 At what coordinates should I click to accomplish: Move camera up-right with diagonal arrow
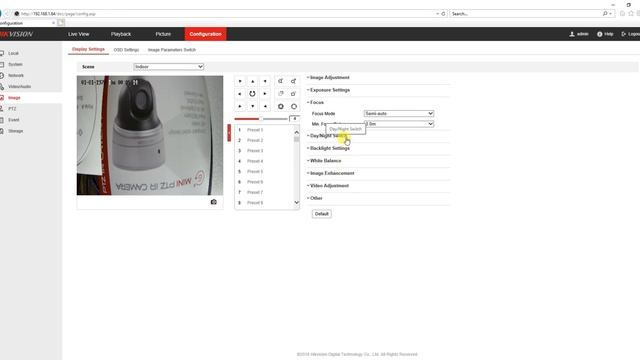tap(265, 81)
